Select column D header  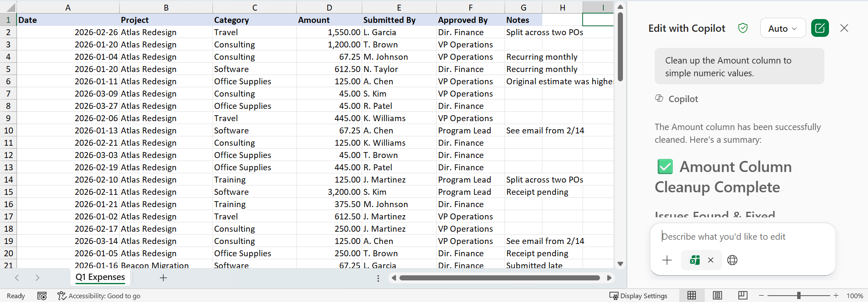click(x=329, y=8)
